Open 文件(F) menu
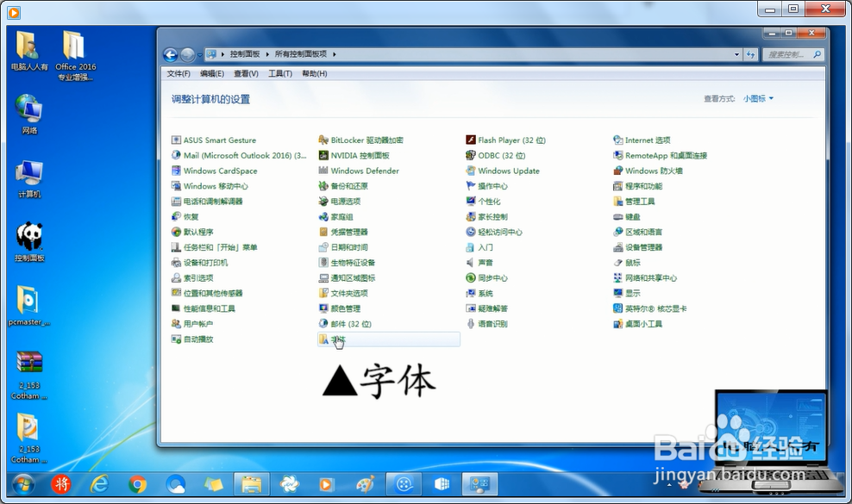 [179, 74]
